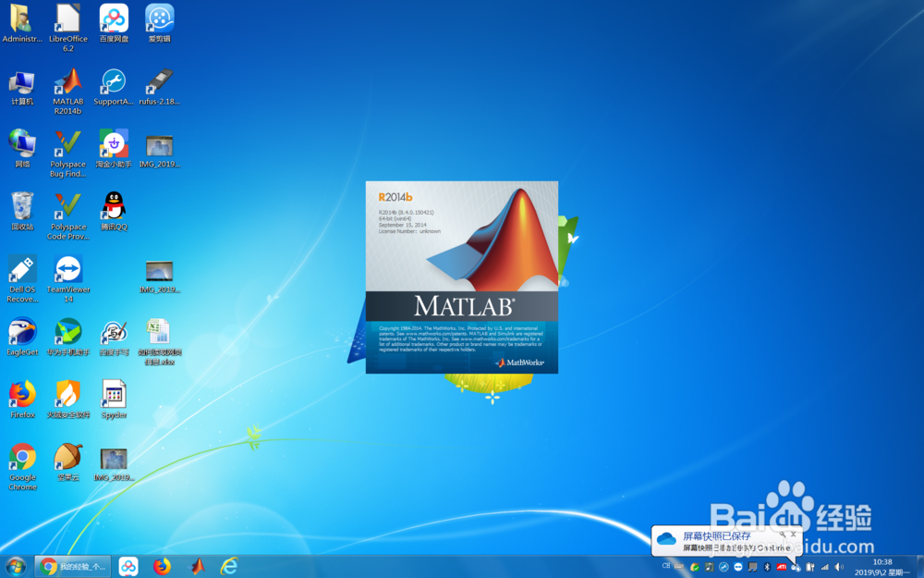Select the 坚果云 acorn desktop icon
This screenshot has height=578, width=924.
pos(67,461)
